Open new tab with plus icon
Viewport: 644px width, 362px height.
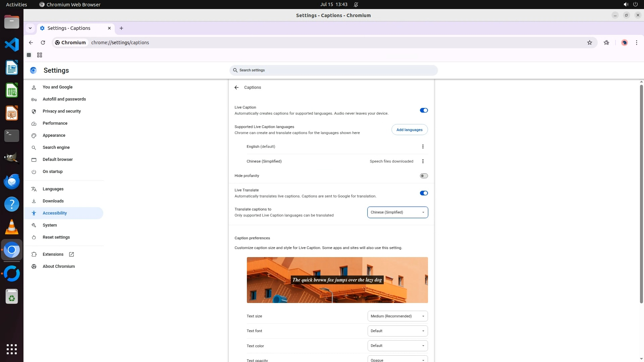click(121, 28)
